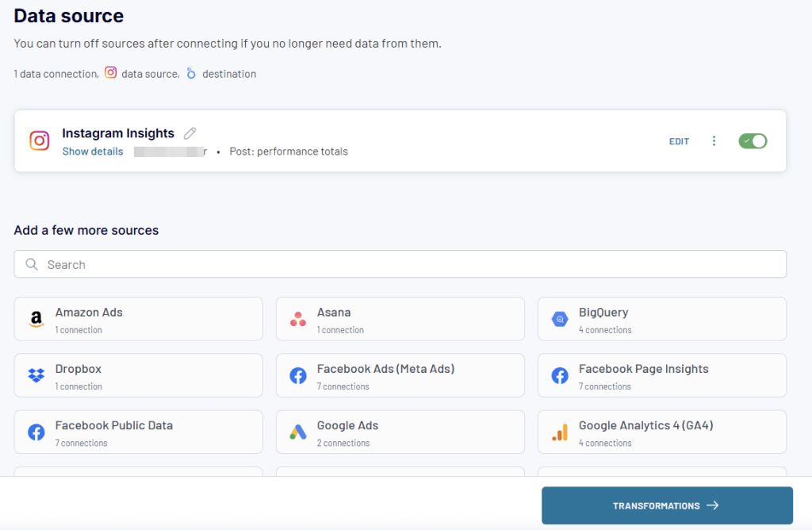Click the blue destination icon in summary line
The image size is (812, 530).
pos(191,73)
